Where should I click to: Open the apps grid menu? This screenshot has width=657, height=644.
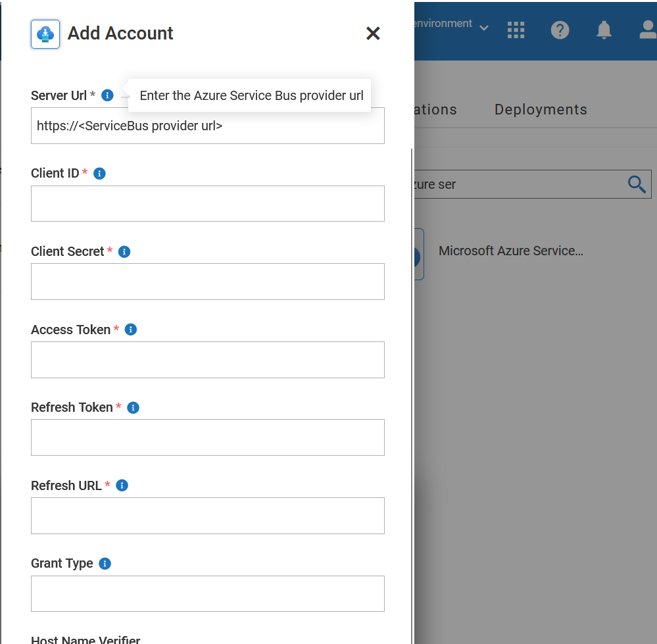pyautogui.click(x=516, y=30)
